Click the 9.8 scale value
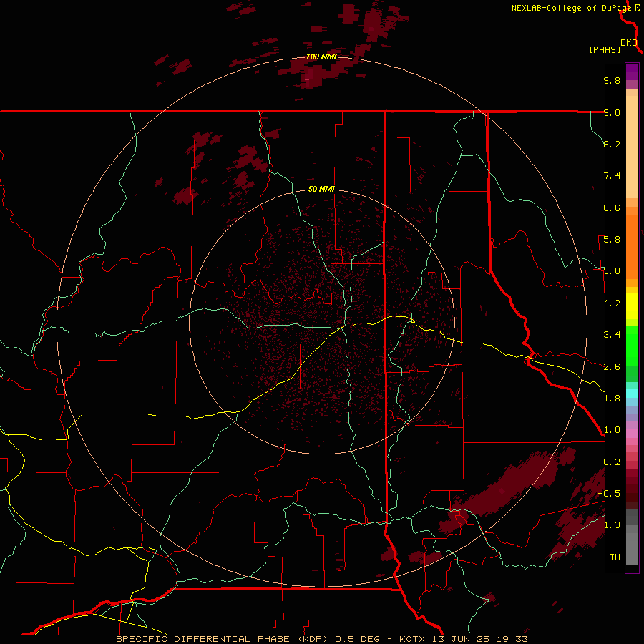644x644 pixels. (612, 80)
